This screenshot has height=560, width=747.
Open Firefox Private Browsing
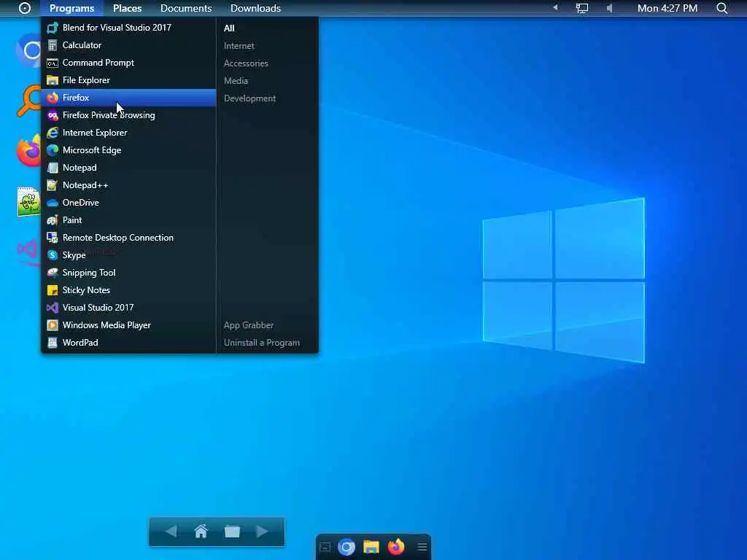tap(128, 115)
